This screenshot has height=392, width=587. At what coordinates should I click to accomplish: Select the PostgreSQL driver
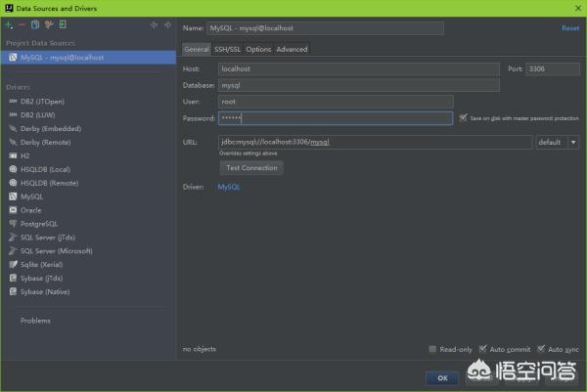tap(39, 224)
